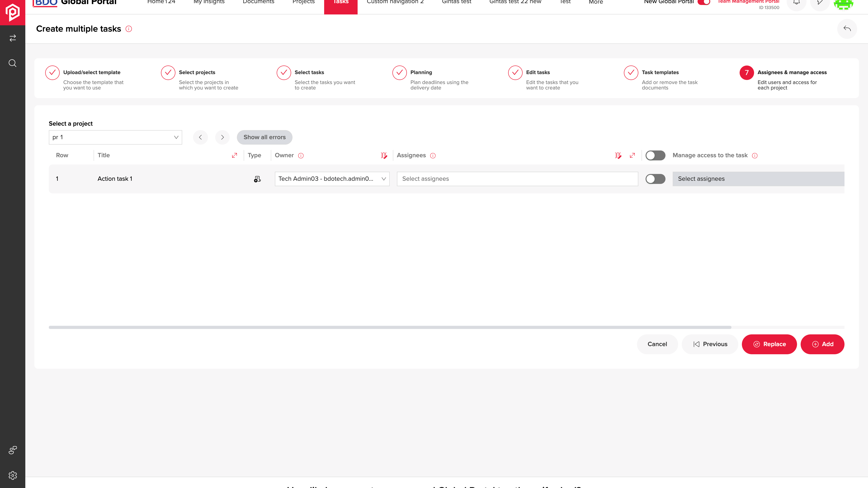Click Manage access to the task info icon
Viewport: 868px width, 488px height.
coord(755,156)
